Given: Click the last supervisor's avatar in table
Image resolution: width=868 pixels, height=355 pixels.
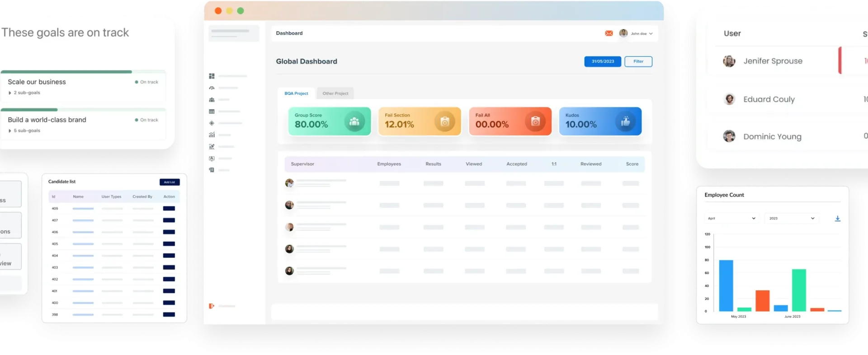Looking at the screenshot, I should click(x=289, y=271).
